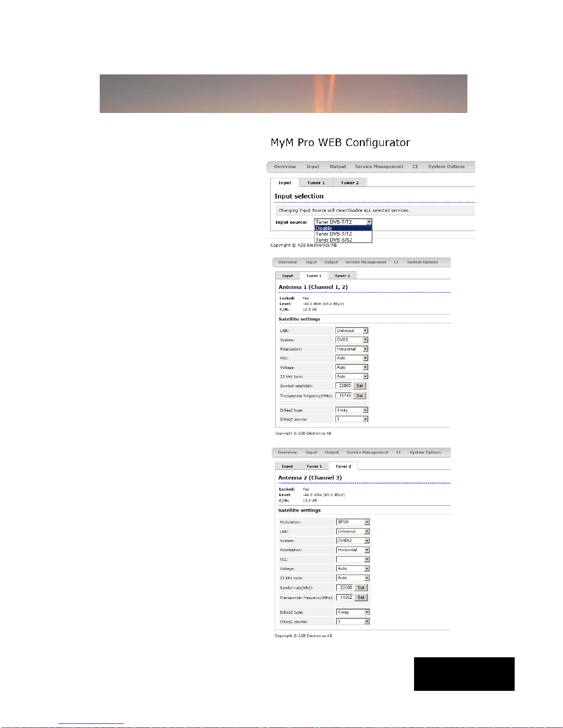Expand the LNB dropdown for Antenna 1
563x728 pixels.
352,331
